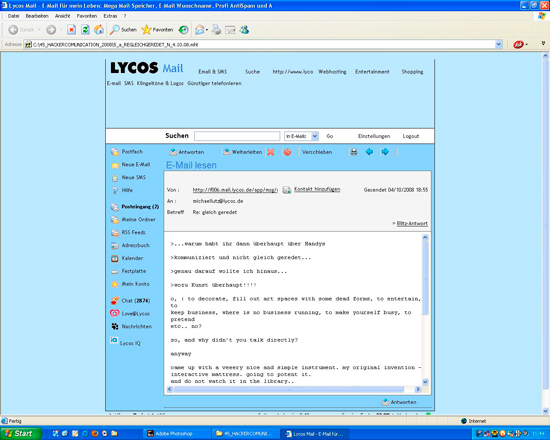Click Weiterleiten to forward the email
This screenshot has height=440, width=550.
click(243, 152)
